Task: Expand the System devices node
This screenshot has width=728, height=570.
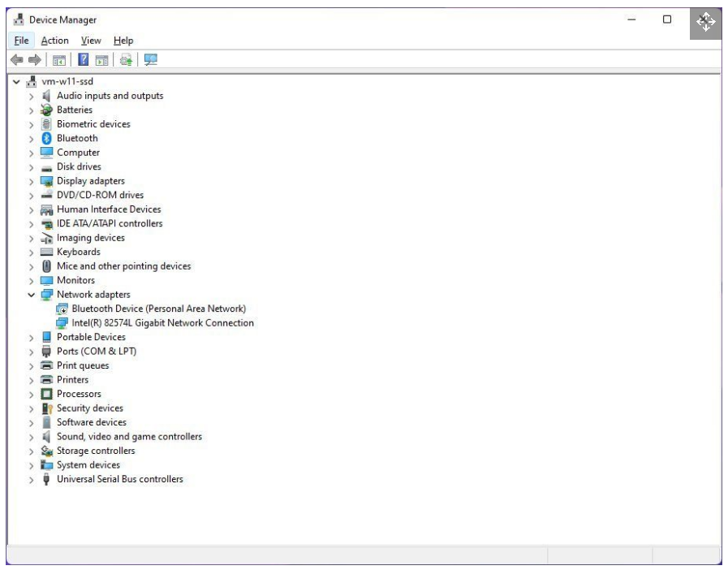Action: click(x=31, y=465)
